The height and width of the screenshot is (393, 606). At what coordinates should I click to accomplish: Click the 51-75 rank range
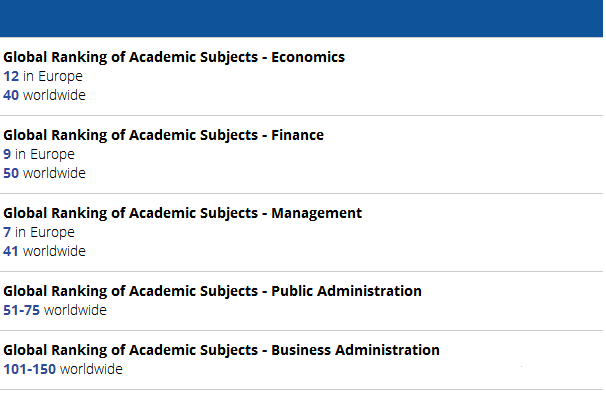tap(21, 310)
